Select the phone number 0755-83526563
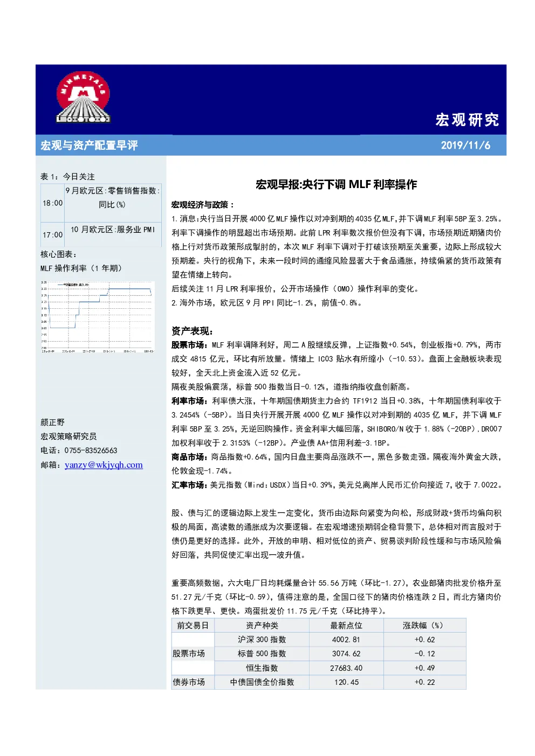This screenshot has height=756, width=535. [91, 450]
